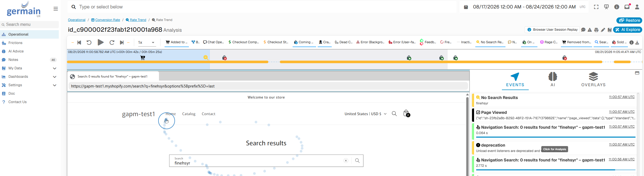Open the calendar date range picker

(466, 7)
